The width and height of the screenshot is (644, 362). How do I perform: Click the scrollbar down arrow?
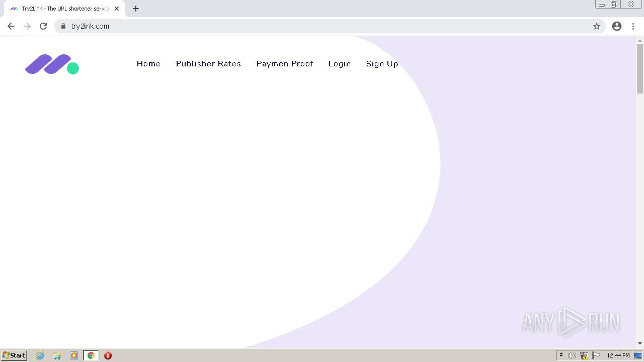coord(640,343)
